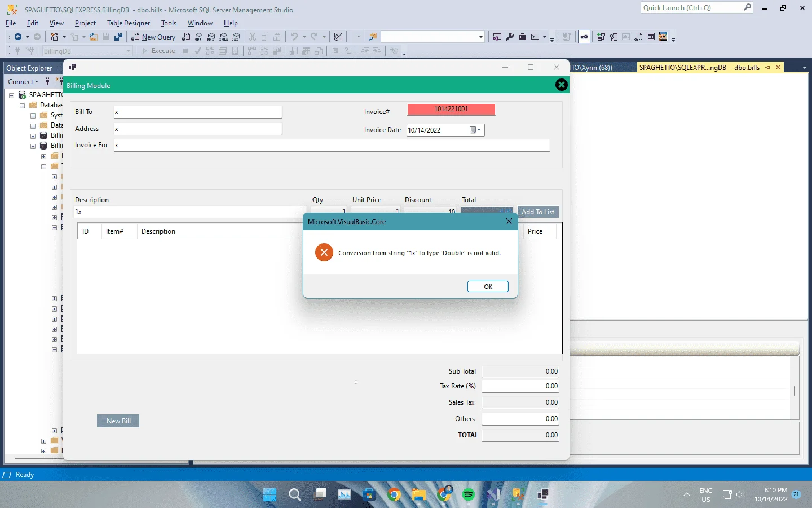Click the Description item input field
Viewport: 812px width, 508px height.
(190, 212)
